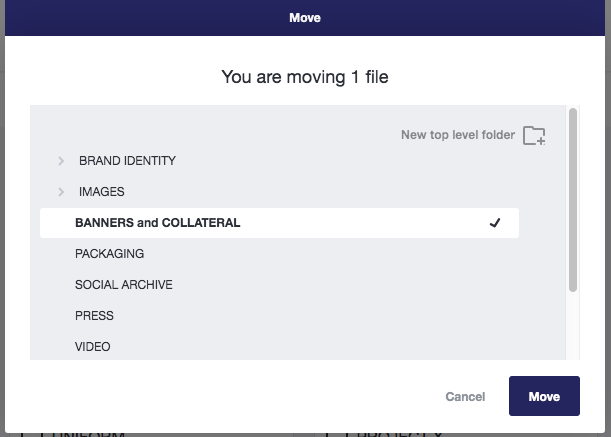Click the 'You are moving 1 file' heading
The width and height of the screenshot is (611, 437).
(305, 76)
